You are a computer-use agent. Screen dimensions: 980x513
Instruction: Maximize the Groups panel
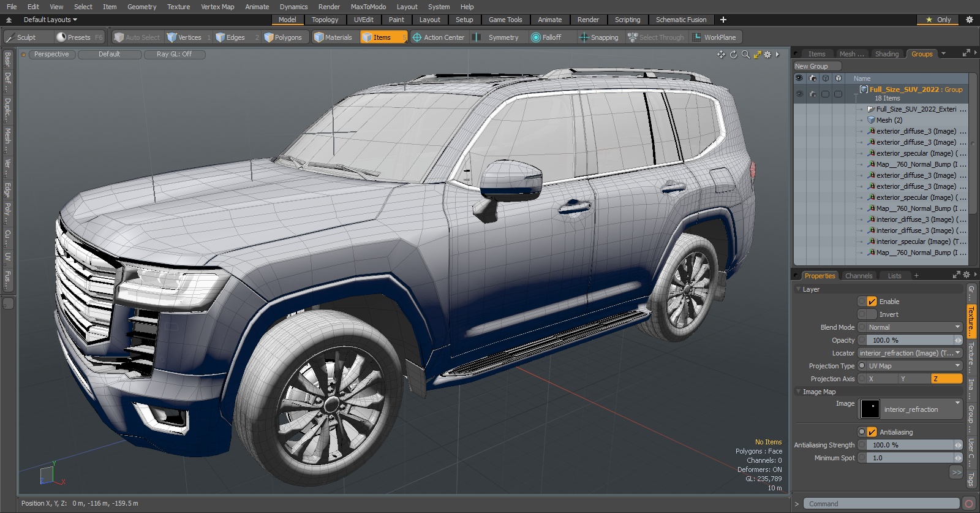(967, 53)
